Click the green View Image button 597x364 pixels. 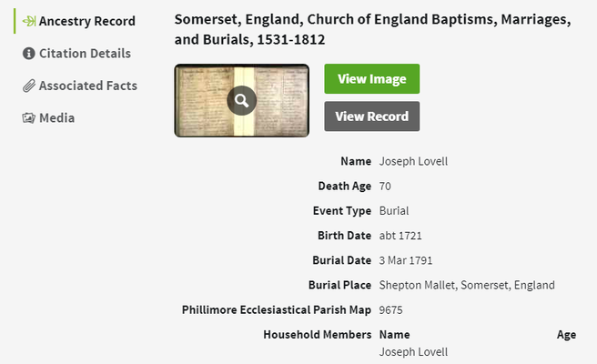click(x=372, y=79)
